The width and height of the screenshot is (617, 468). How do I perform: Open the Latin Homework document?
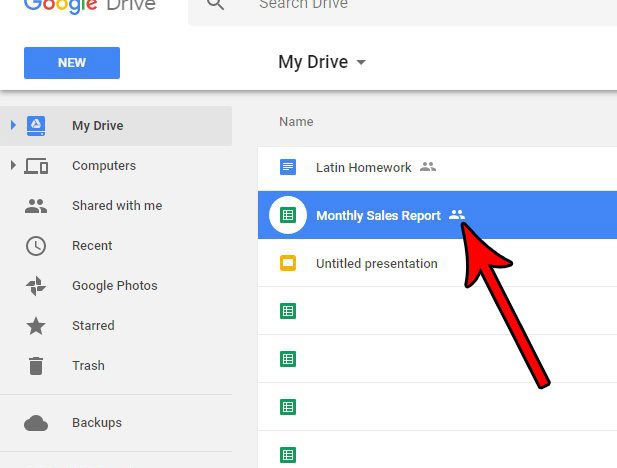(x=363, y=168)
